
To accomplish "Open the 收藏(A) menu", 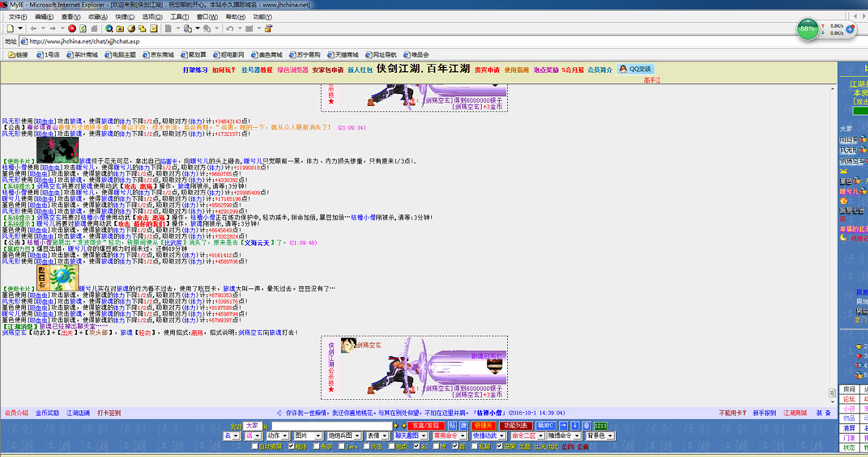I will (98, 17).
